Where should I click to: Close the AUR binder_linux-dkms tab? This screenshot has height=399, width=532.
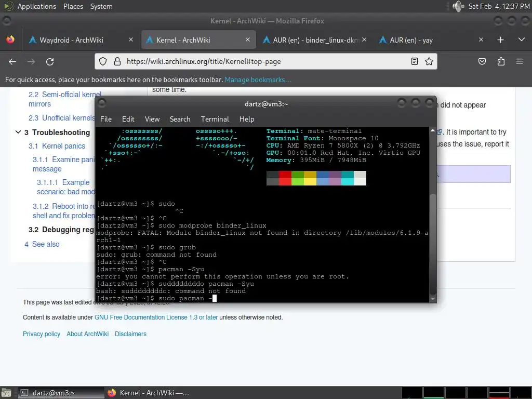364,39
